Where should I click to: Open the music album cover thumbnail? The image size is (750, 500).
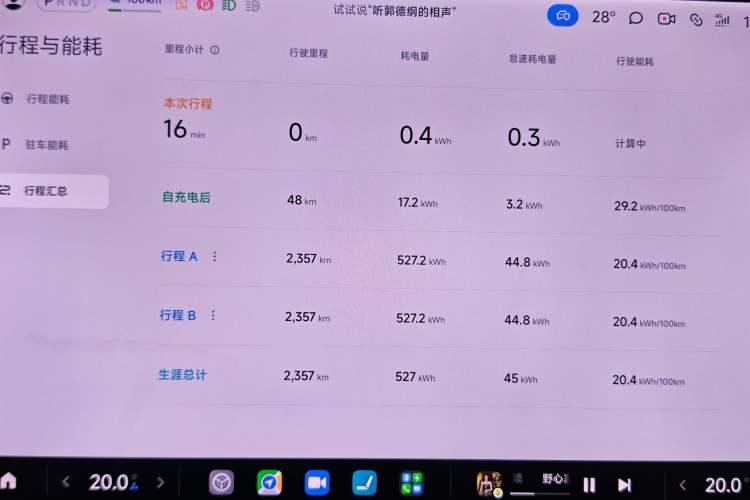pyautogui.click(x=488, y=484)
